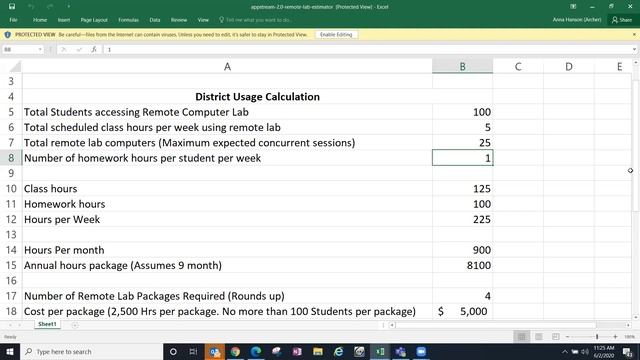Click the vertical scrollbar down arrow

[636, 317]
